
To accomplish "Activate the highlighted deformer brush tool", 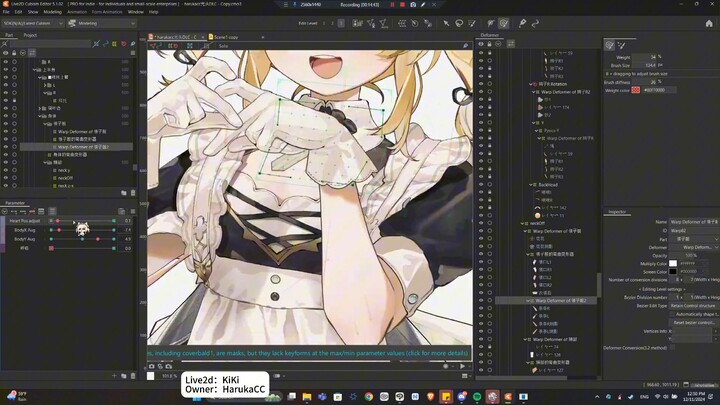I will tap(504, 23).
